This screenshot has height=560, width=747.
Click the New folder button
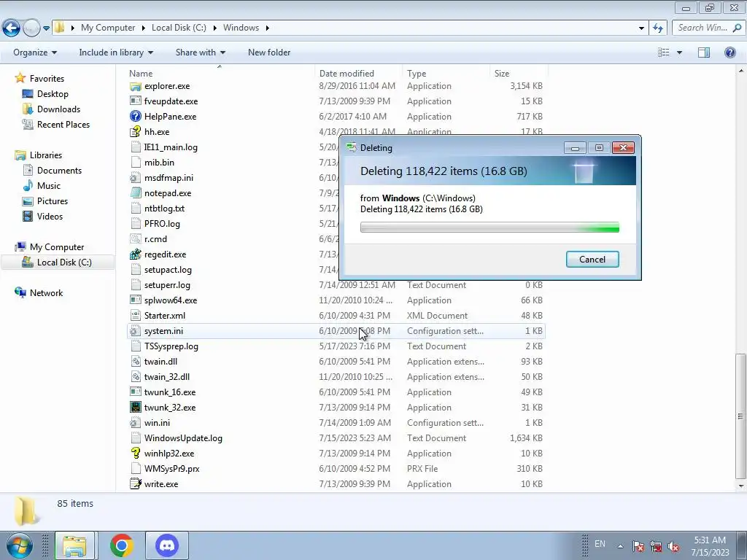point(269,52)
